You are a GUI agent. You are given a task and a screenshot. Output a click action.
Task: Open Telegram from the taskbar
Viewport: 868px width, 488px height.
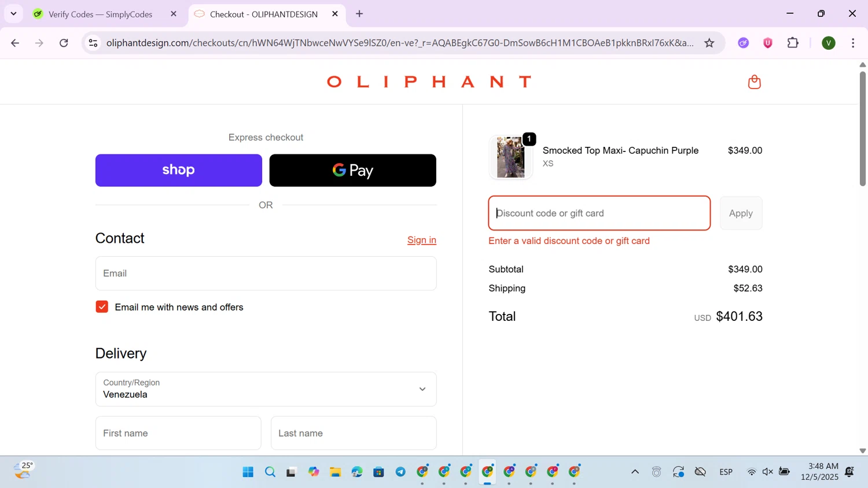pyautogui.click(x=400, y=472)
